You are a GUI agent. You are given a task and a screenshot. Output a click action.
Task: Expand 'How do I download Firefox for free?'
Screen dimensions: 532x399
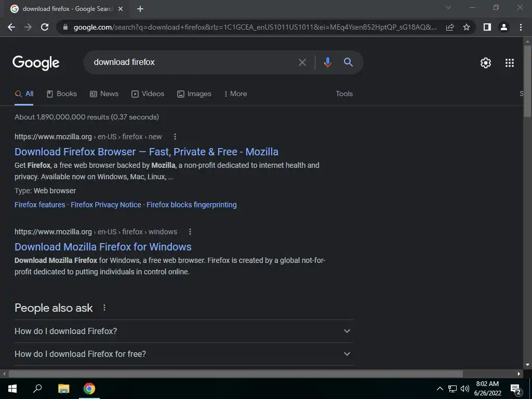click(x=183, y=354)
